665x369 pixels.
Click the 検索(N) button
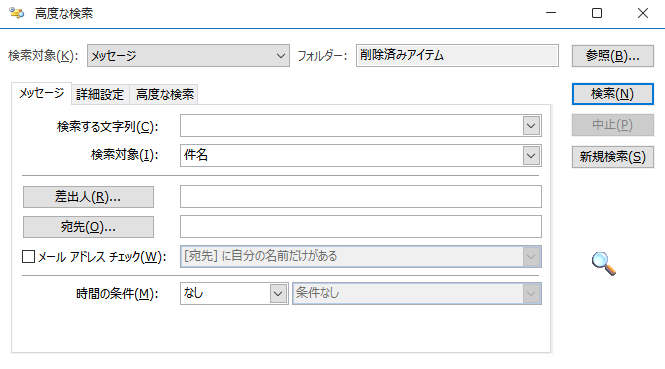point(612,94)
